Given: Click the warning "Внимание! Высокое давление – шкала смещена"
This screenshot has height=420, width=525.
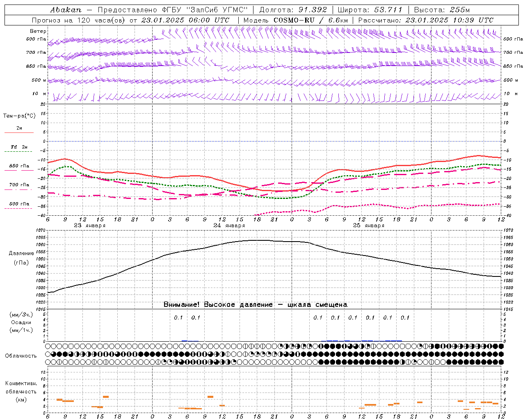Looking at the screenshot, I should 256,305.
